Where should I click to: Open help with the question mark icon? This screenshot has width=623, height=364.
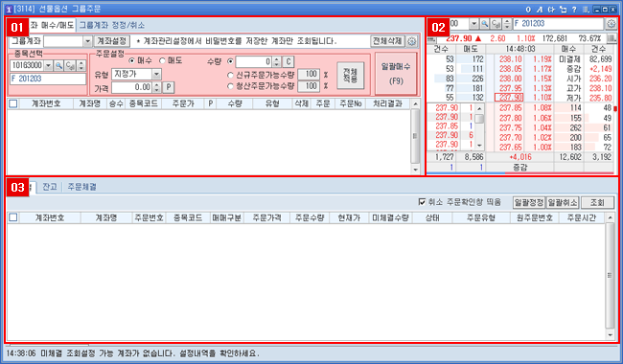point(574,10)
